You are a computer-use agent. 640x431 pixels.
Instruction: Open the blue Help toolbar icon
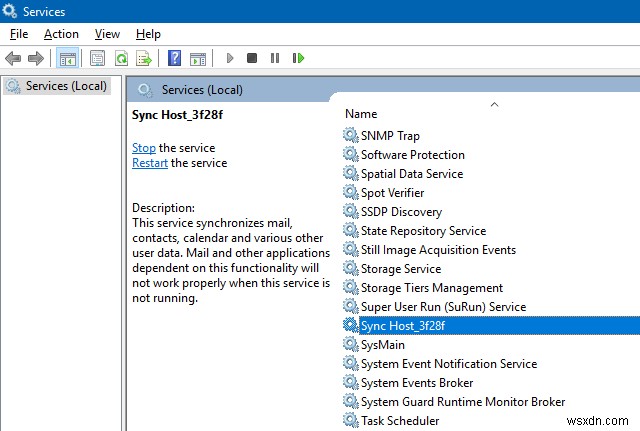[x=174, y=58]
